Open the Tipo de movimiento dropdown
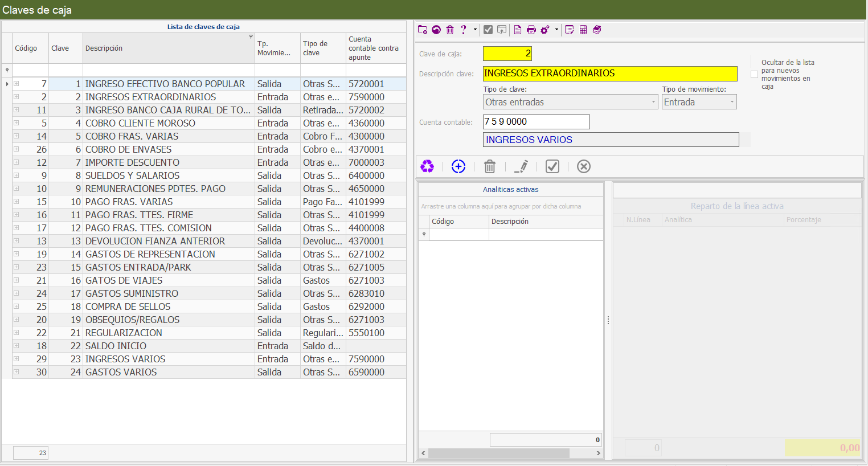 click(x=732, y=102)
